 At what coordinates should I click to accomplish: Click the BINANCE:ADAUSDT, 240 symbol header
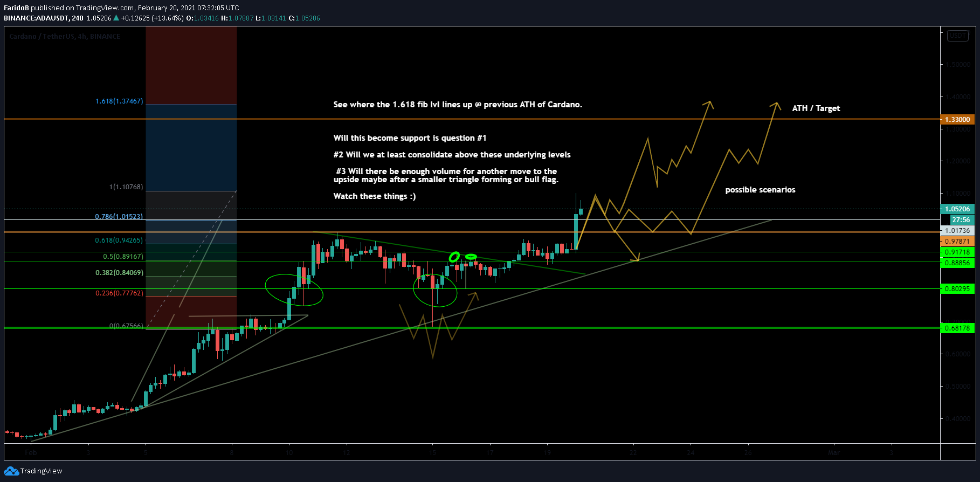pos(44,18)
